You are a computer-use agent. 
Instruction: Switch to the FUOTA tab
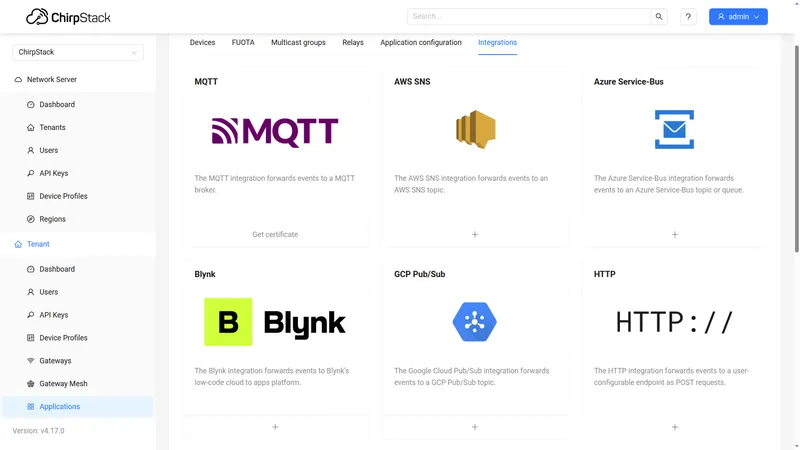[x=243, y=42]
